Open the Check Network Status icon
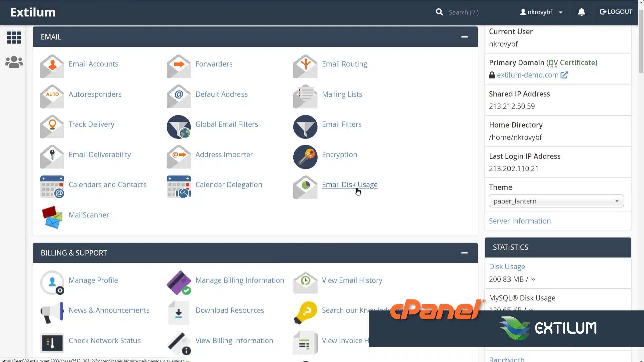644x362 pixels. (x=52, y=343)
